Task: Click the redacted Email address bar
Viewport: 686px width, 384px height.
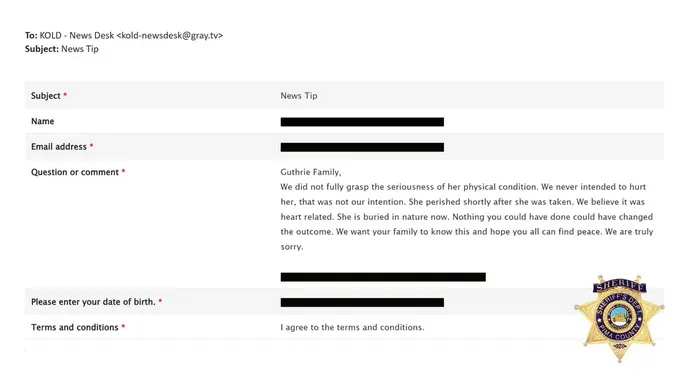Action: (x=362, y=147)
